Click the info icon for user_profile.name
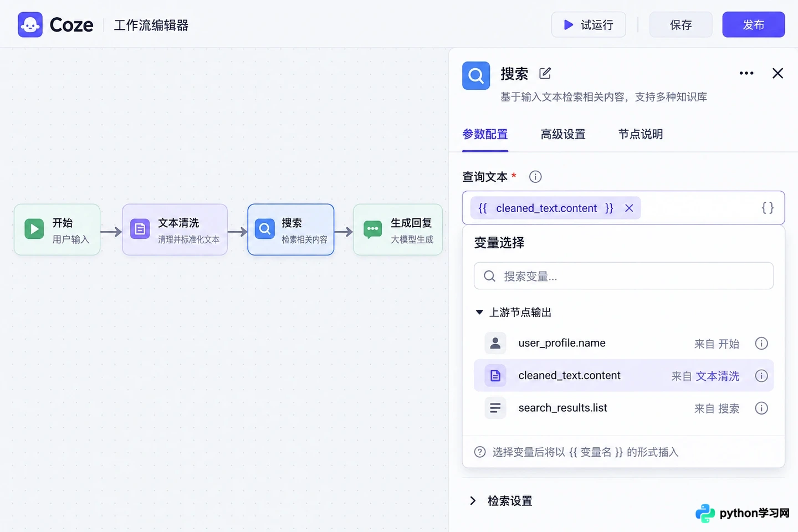Image resolution: width=798 pixels, height=532 pixels. (x=761, y=344)
